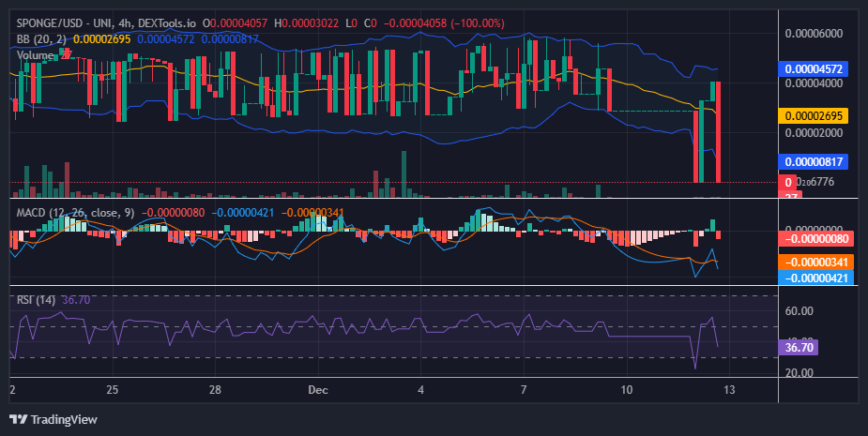This screenshot has width=868, height=436.
Task: Click yellow 0.00002695 value in BB legend
Action: tap(102, 39)
